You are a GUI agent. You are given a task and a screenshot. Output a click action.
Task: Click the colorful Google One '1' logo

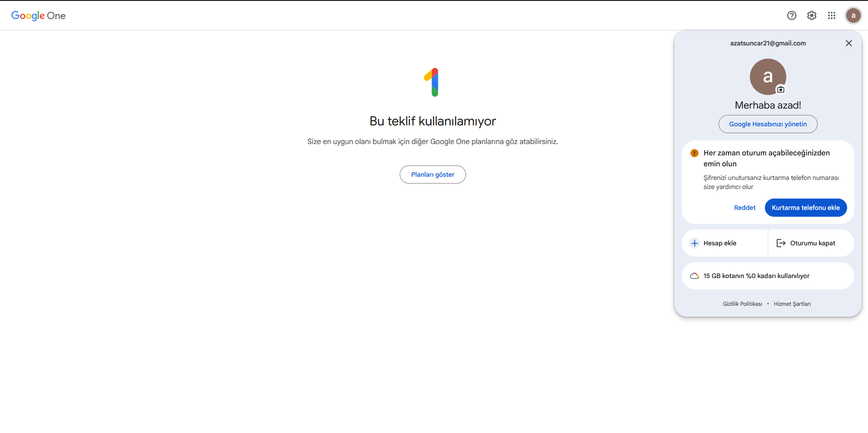(432, 82)
